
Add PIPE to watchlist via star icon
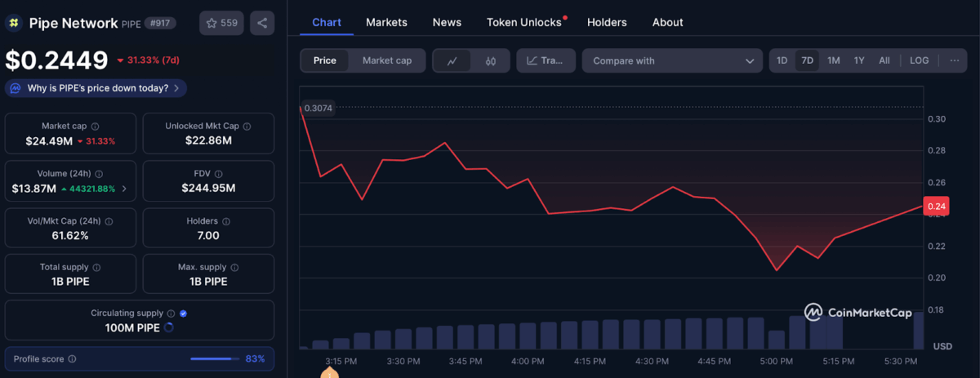tap(221, 23)
